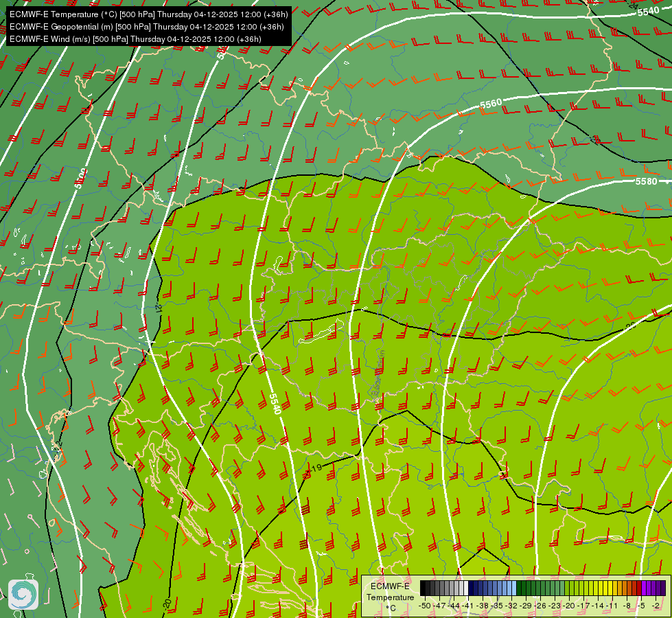Click the 5540 contour label at map center
The width and height of the screenshot is (672, 618).
[275, 404]
